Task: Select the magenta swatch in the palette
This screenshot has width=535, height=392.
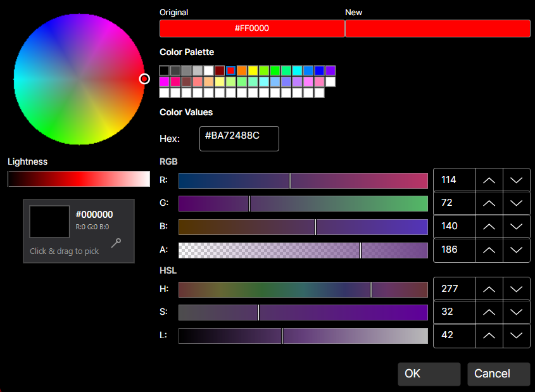Action: (164, 81)
